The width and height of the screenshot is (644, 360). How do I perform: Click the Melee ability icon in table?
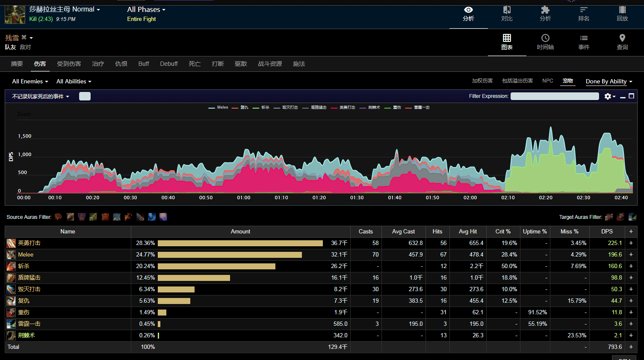[x=11, y=255]
